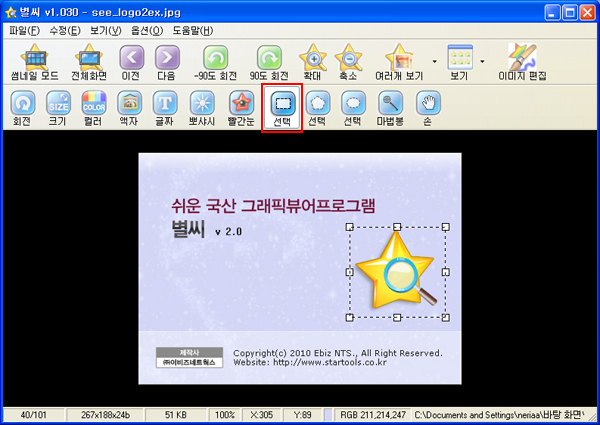
Task: Click the bottom-right handle of the selection box
Action: coord(446,318)
